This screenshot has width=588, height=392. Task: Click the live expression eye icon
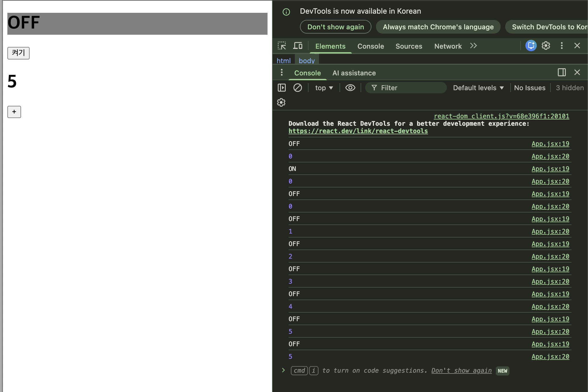tap(350, 88)
